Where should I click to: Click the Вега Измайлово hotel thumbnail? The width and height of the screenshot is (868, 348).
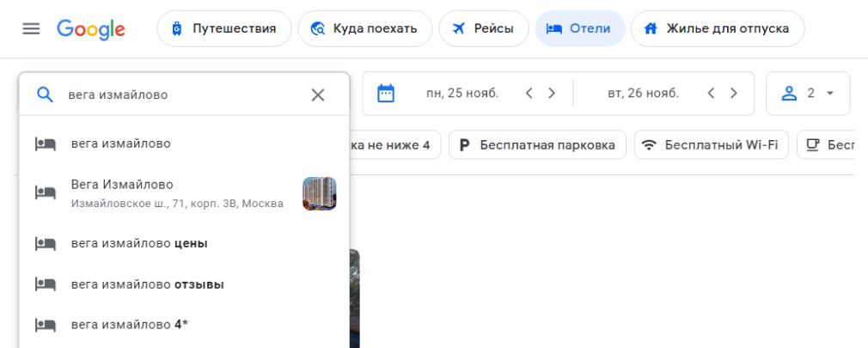pyautogui.click(x=320, y=193)
